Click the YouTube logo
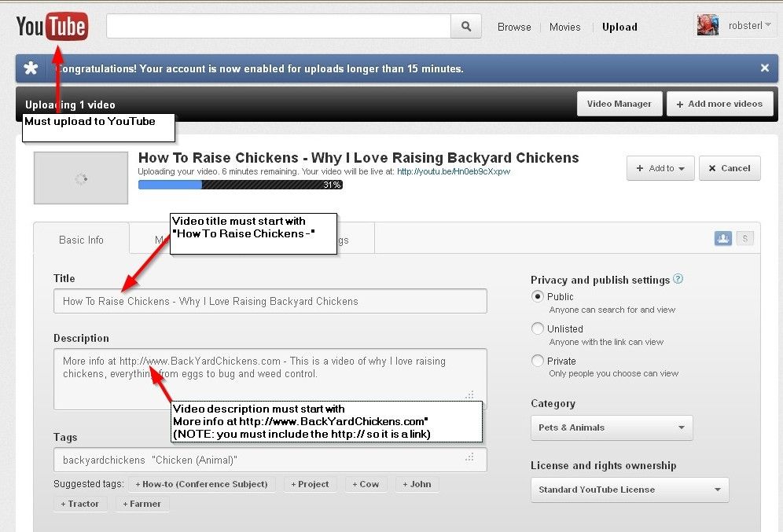Screen dimensions: 783x532 tap(52, 26)
